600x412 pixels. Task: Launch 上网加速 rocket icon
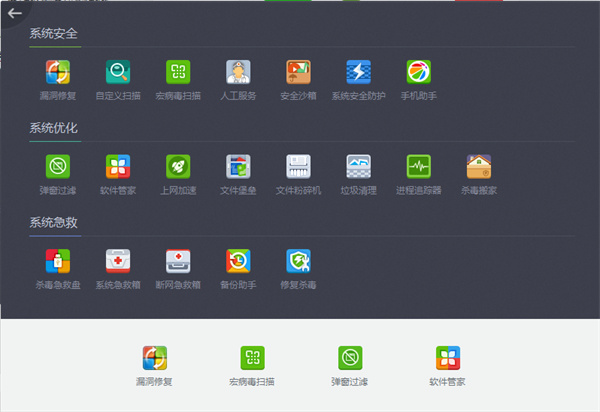tap(178, 166)
